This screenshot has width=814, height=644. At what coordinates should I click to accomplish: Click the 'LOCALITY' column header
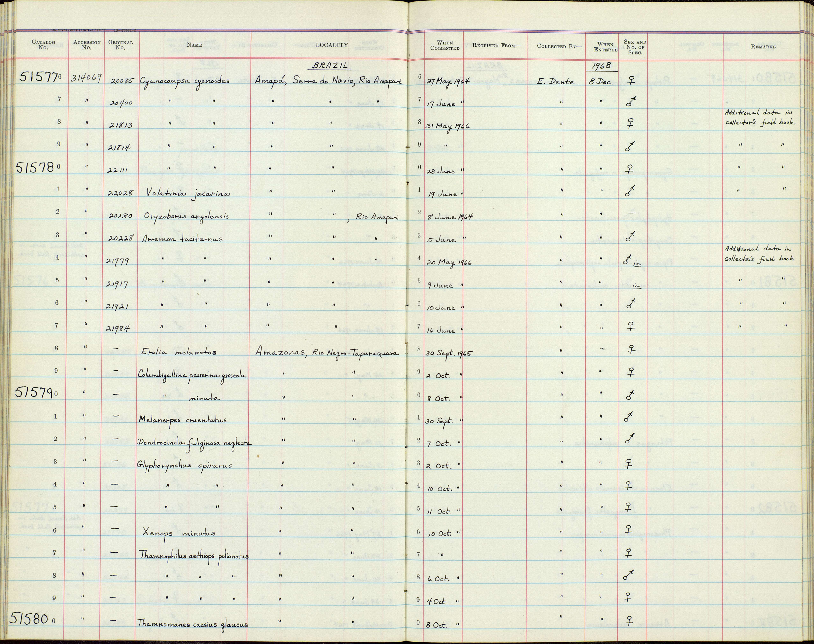pos(332,45)
